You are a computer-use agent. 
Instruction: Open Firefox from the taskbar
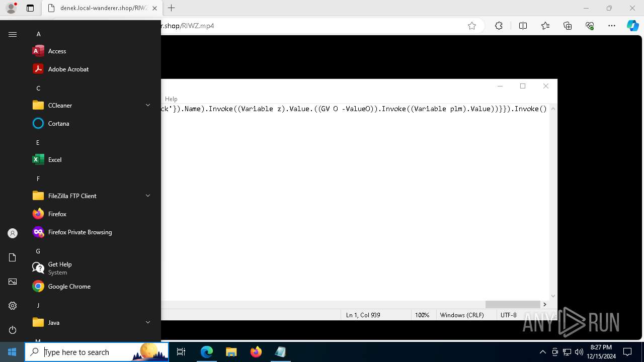[x=256, y=352]
